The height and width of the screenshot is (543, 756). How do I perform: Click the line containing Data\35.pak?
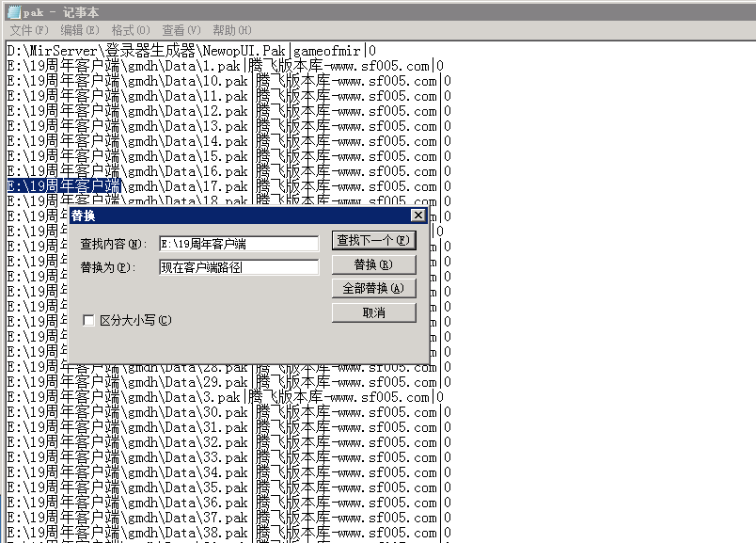tap(229, 487)
